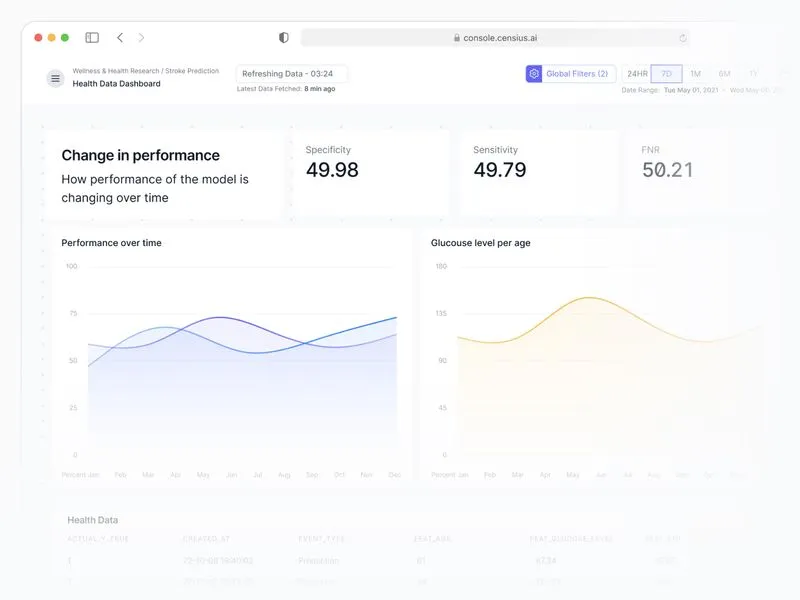Image resolution: width=800 pixels, height=600 pixels.
Task: Click the Performance over time chart title
Action: 111,243
